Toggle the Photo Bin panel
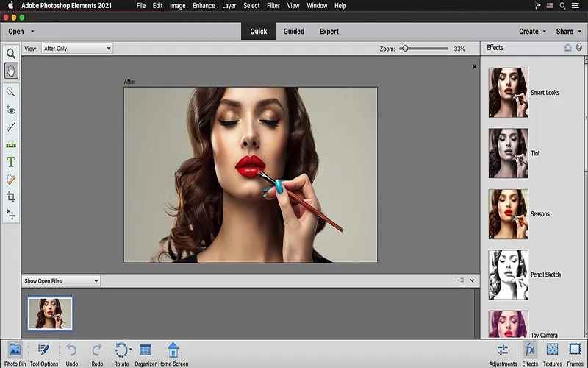Viewport: 588px width, 368px height. [x=14, y=350]
